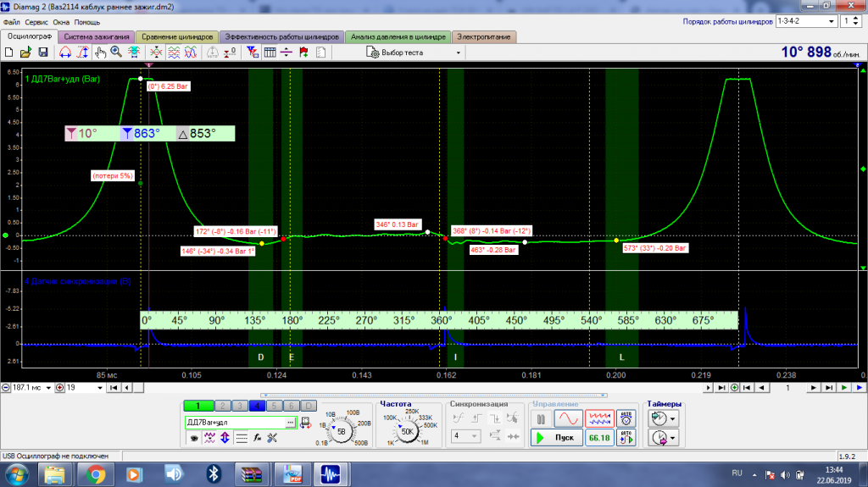Viewport: 868px width, 487px height.
Task: Switch to Анализ давления в цилиндре tab
Action: coord(398,37)
